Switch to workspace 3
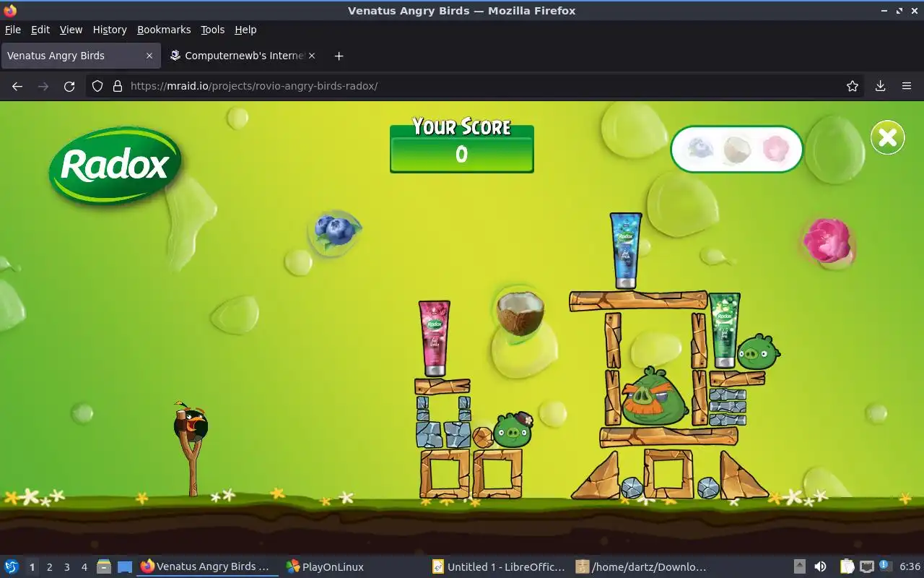 pyautogui.click(x=66, y=567)
